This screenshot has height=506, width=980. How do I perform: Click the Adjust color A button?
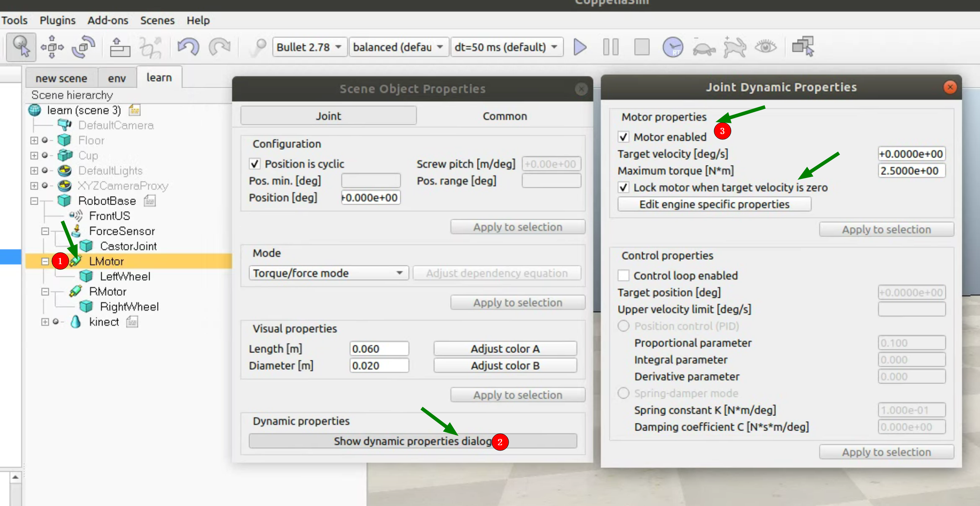[x=505, y=349]
